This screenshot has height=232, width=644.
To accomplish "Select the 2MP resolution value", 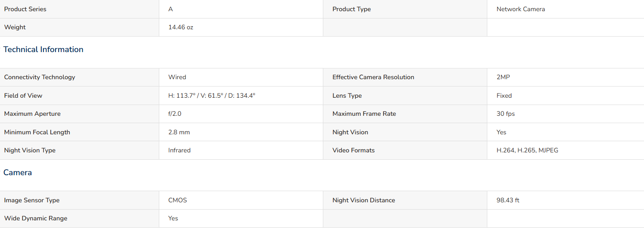I will tap(503, 77).
